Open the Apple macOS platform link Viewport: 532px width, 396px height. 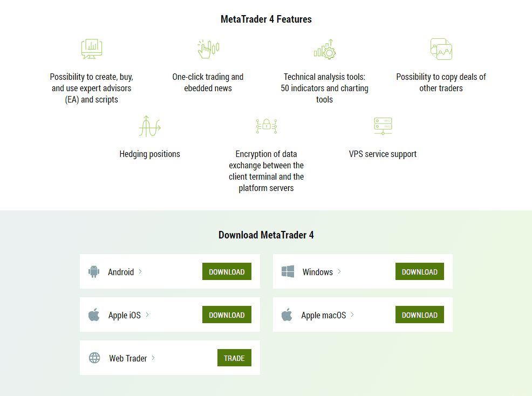point(324,315)
